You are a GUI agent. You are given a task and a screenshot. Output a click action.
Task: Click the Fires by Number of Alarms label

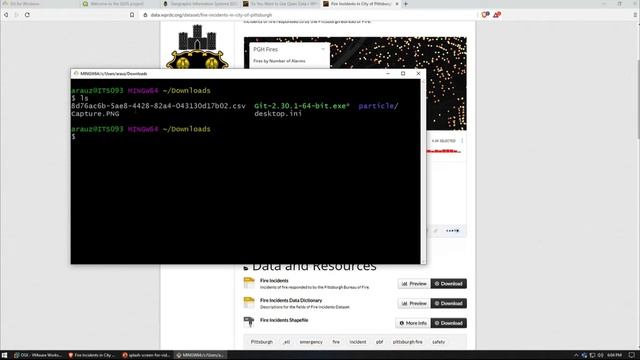point(279,61)
